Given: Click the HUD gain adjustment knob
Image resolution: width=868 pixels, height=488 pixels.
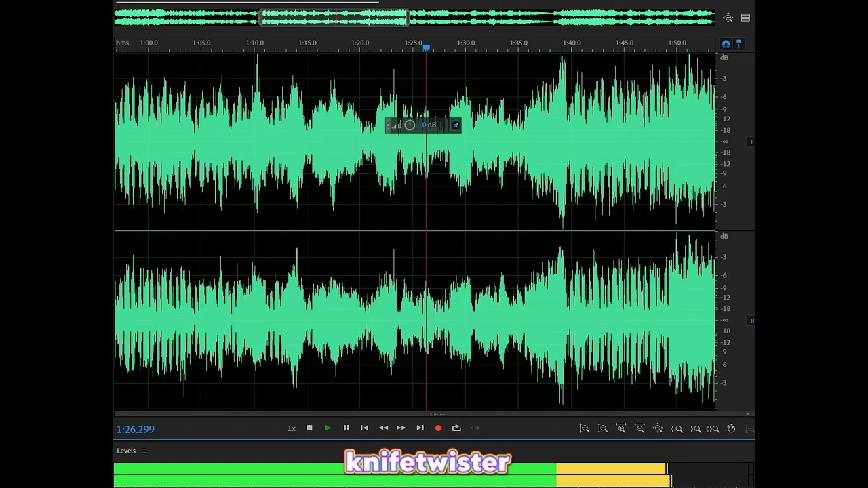Looking at the screenshot, I should click(x=410, y=125).
